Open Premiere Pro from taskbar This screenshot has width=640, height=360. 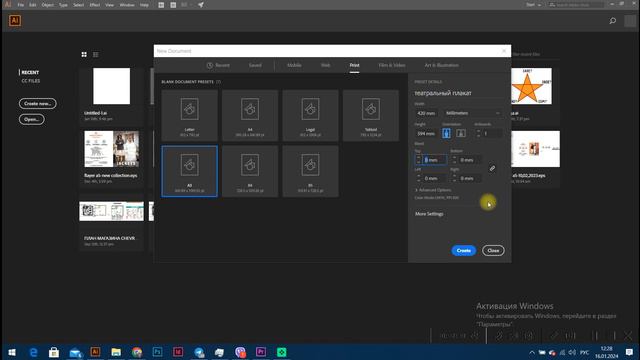[x=261, y=352]
